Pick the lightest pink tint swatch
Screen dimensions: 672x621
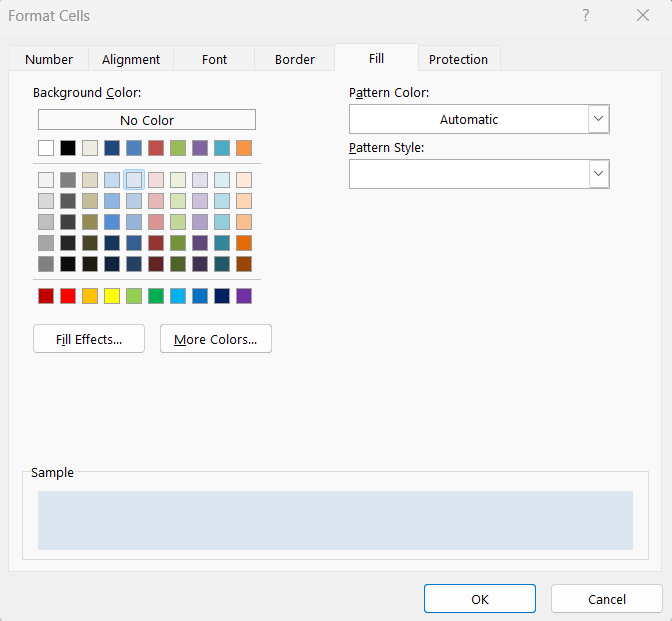pyautogui.click(x=156, y=180)
